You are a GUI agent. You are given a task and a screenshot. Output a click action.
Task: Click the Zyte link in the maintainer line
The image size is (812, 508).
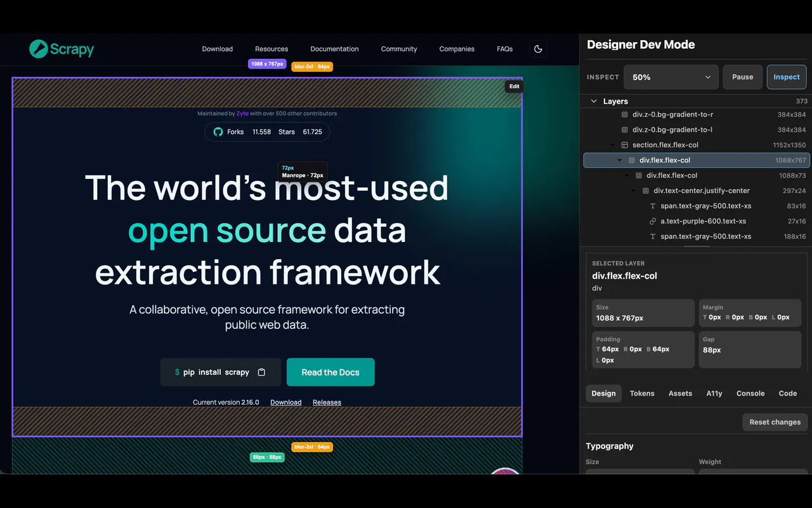click(x=242, y=114)
